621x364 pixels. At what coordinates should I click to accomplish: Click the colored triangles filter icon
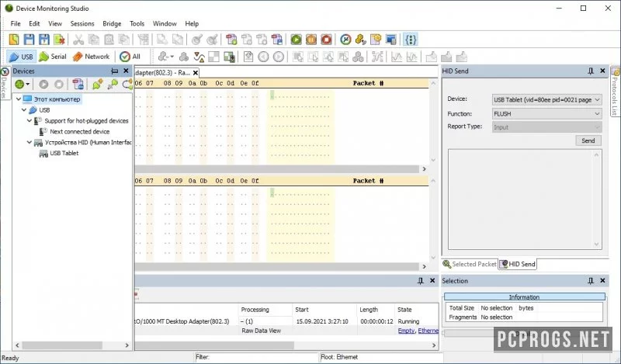[x=199, y=57]
